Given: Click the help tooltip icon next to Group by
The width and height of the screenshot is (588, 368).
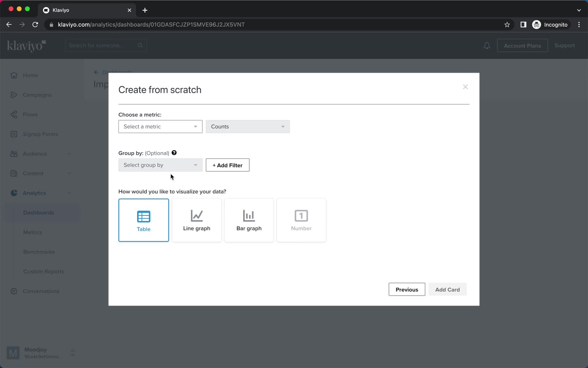Looking at the screenshot, I should click(174, 153).
